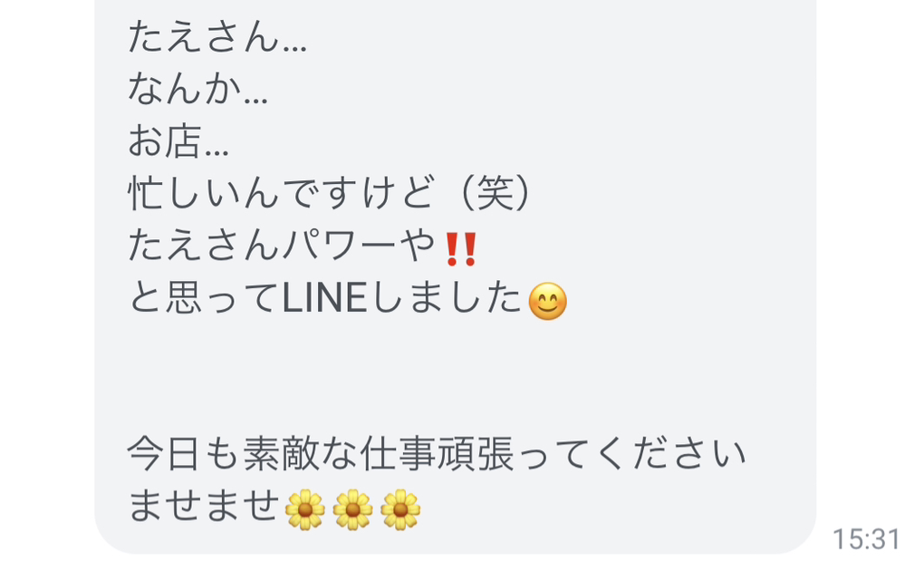924x570 pixels.
Task: Click the second sunflower emoji
Action: [x=352, y=509]
